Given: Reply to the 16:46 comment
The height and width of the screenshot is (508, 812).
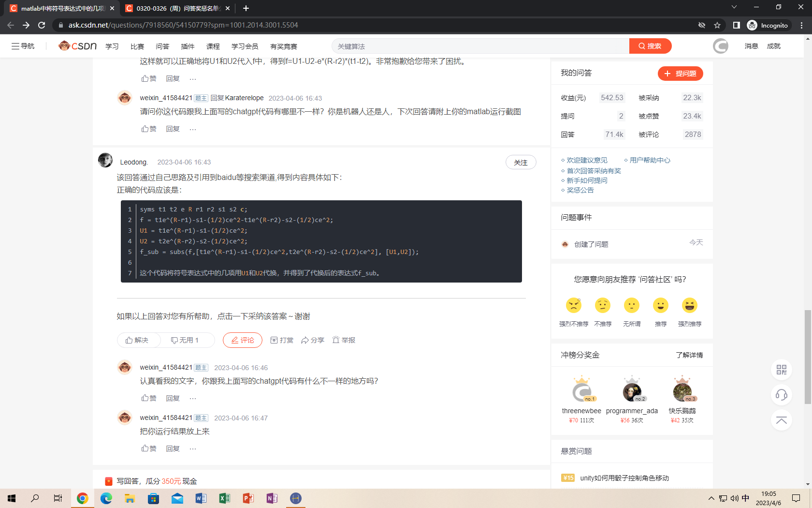Looking at the screenshot, I should point(173,398).
